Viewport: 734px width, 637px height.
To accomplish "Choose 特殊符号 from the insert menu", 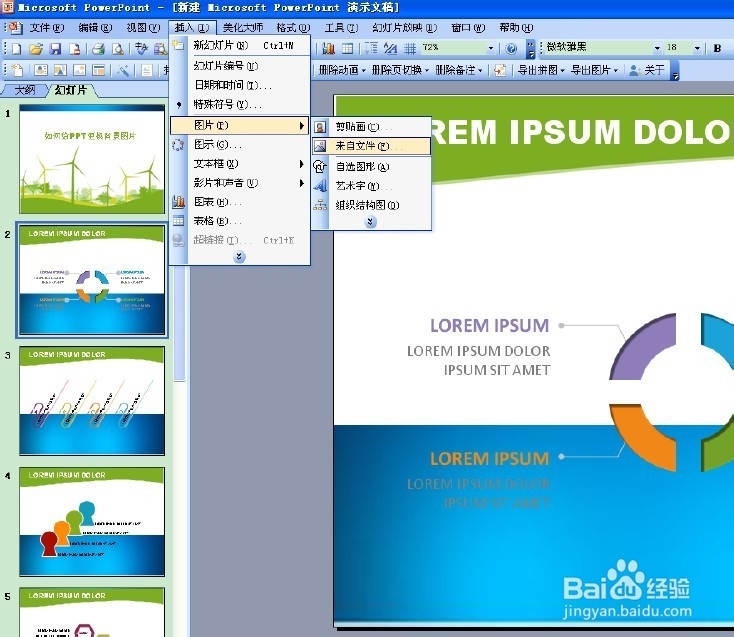I will pyautogui.click(x=240, y=104).
